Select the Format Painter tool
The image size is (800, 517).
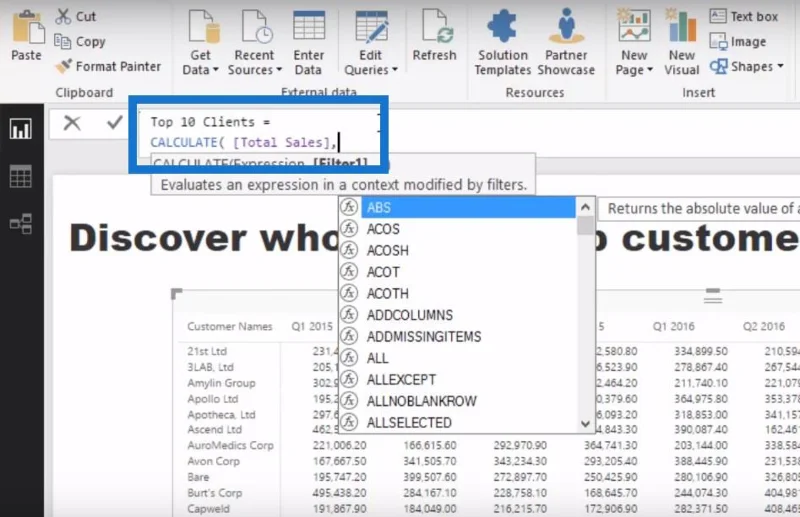click(x=108, y=66)
